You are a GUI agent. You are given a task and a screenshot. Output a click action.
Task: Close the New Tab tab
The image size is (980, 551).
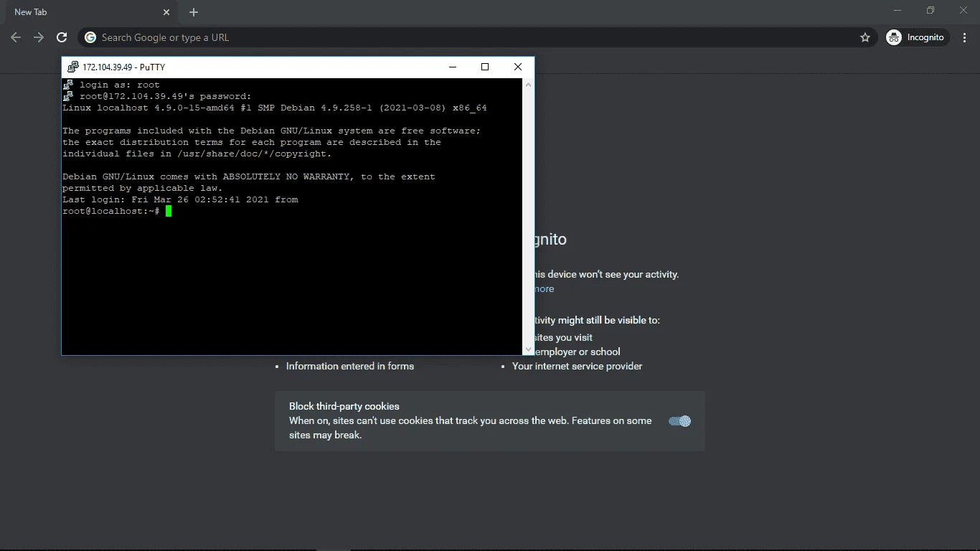point(166,12)
